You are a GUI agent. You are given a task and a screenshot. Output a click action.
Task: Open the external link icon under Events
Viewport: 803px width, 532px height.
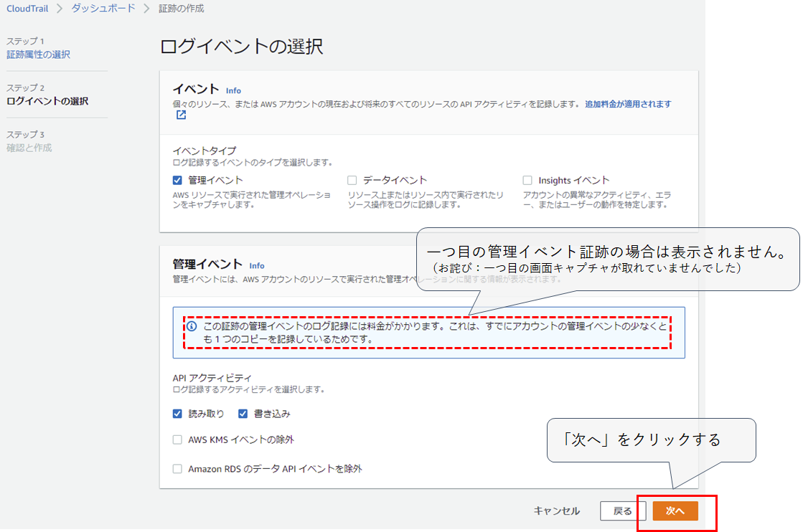(x=181, y=115)
